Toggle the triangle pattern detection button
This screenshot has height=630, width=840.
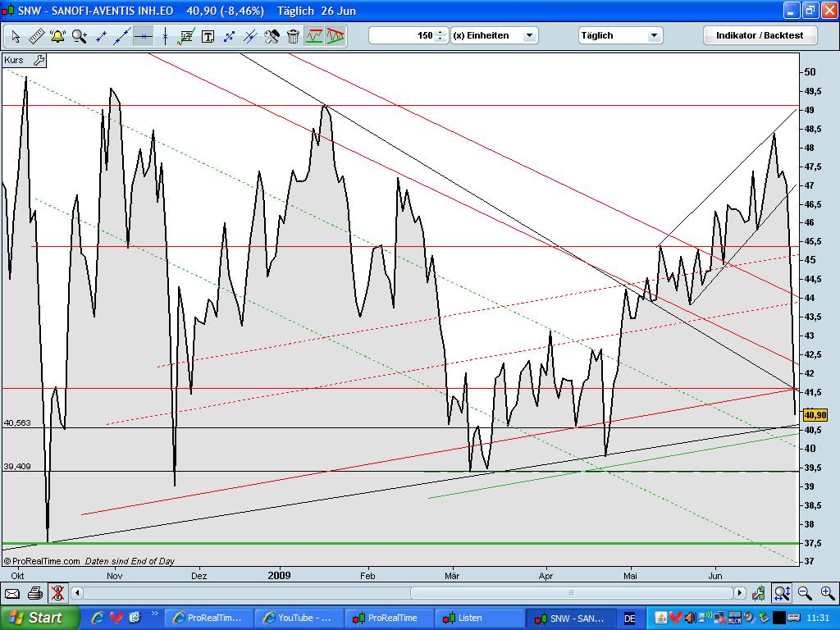click(x=336, y=36)
